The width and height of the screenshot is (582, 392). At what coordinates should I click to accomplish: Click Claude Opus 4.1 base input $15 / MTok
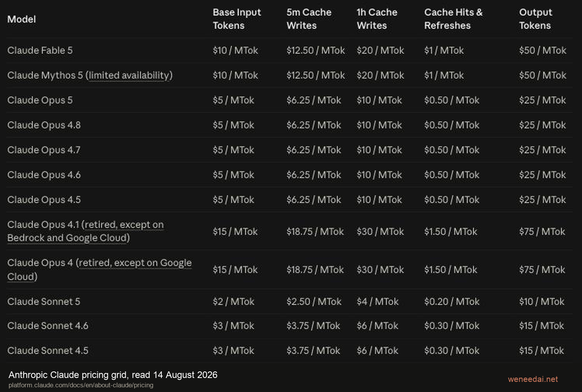235,232
